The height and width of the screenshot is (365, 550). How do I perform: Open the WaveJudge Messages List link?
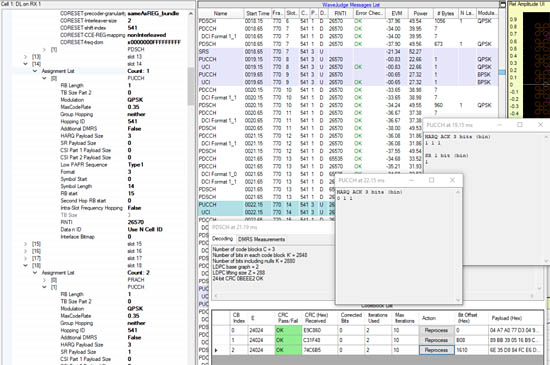(x=351, y=5)
